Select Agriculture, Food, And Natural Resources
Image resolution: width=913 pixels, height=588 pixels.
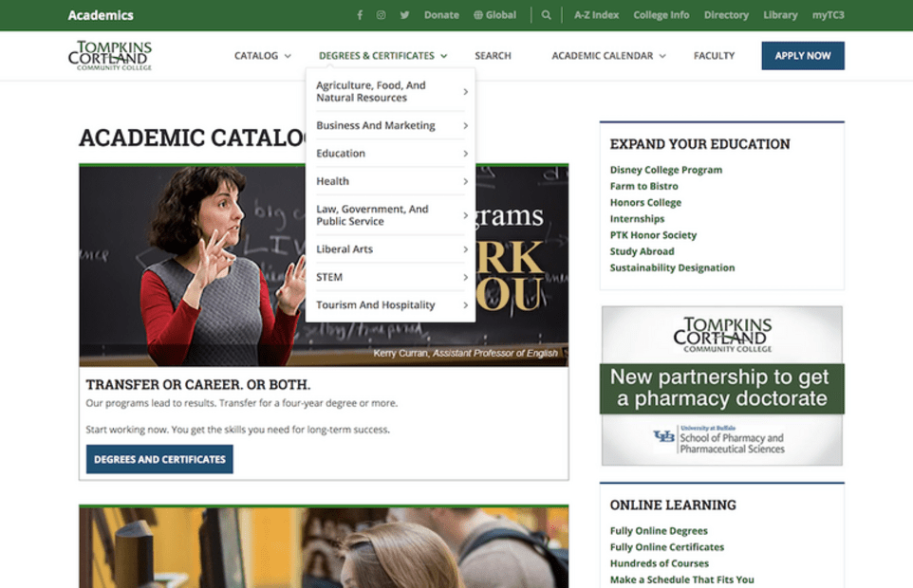click(x=391, y=91)
